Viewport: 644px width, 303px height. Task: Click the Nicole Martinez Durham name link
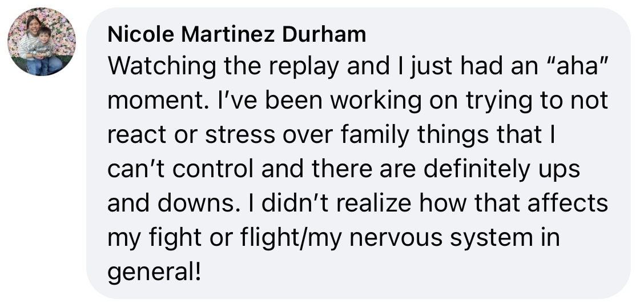(x=236, y=34)
